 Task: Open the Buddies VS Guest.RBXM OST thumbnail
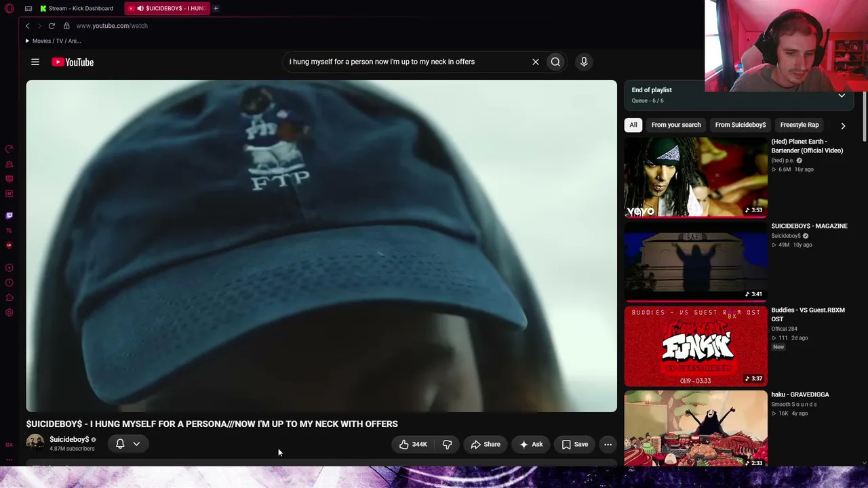coord(696,346)
